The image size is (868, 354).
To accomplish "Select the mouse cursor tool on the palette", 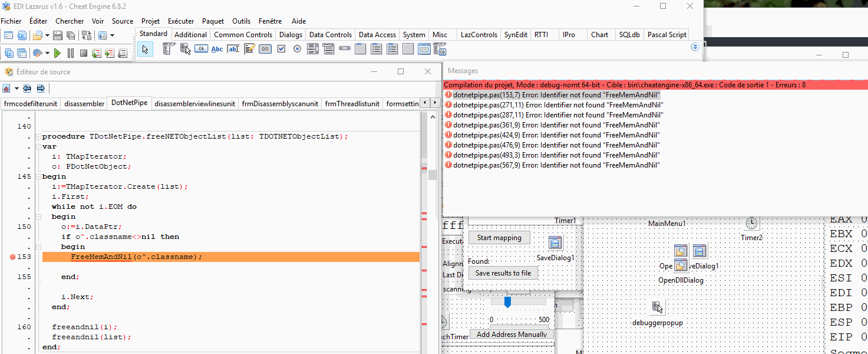I will [145, 49].
